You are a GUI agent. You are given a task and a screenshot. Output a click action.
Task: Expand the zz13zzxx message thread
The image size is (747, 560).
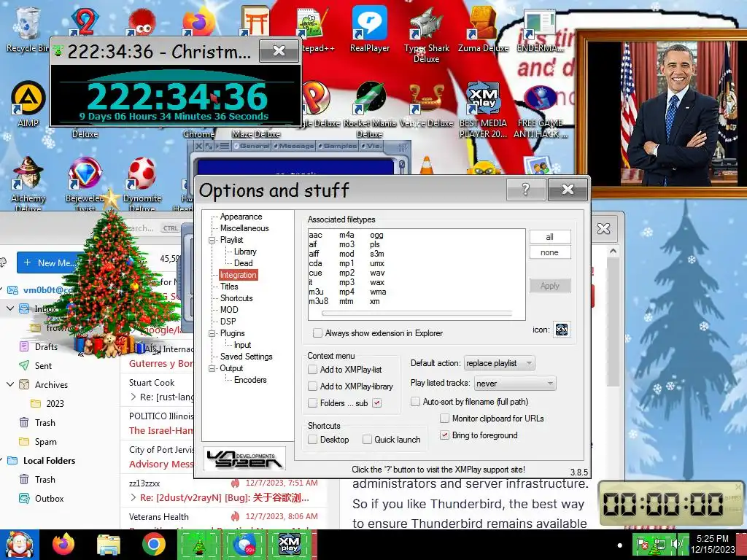coord(133,497)
